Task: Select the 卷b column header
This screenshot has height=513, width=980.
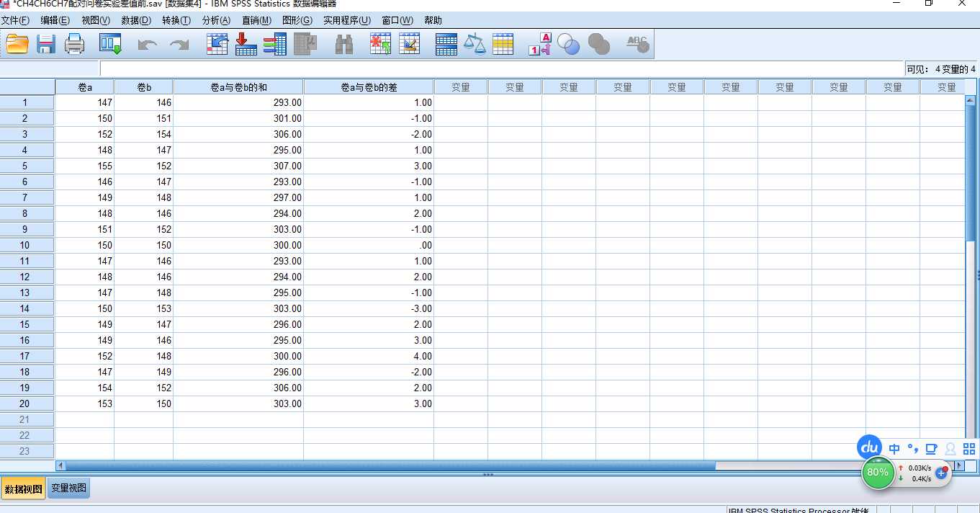Action: [144, 87]
